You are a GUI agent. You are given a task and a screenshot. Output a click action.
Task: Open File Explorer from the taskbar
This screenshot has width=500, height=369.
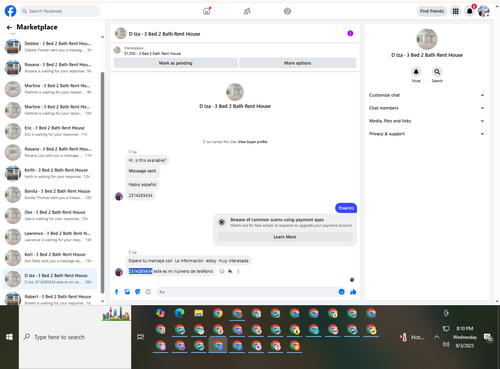click(199, 313)
